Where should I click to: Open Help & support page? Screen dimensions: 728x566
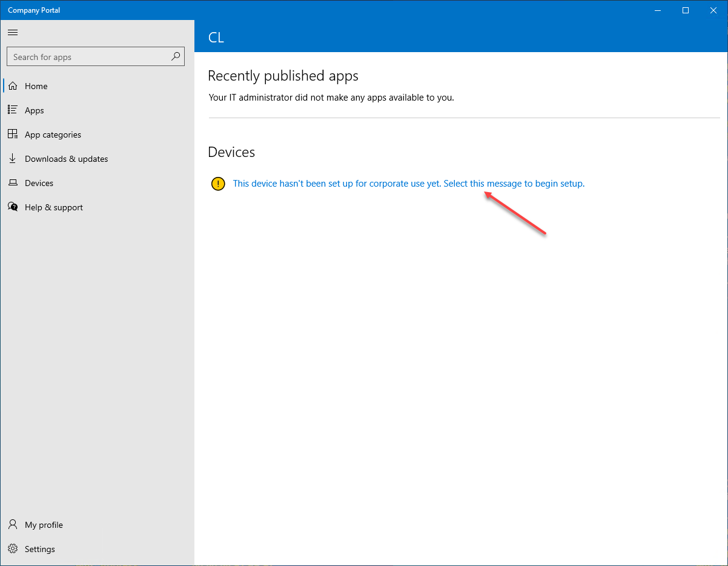(x=98, y=207)
